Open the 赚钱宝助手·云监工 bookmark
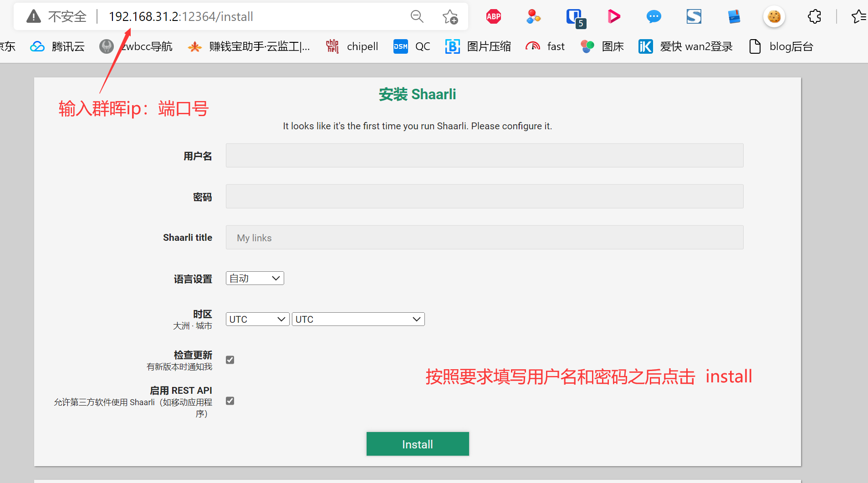The width and height of the screenshot is (868, 483). tap(249, 46)
